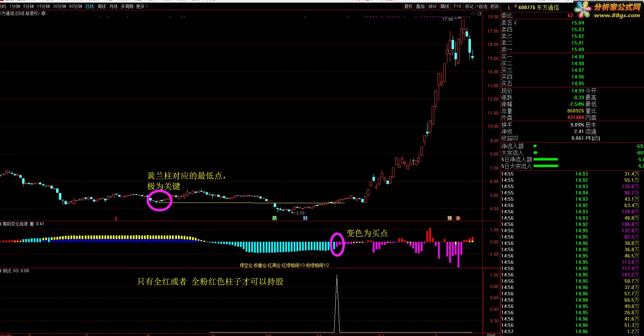The image size is (644, 336).
Task: Click the 净资 value 2.41
Action: (x=579, y=131)
